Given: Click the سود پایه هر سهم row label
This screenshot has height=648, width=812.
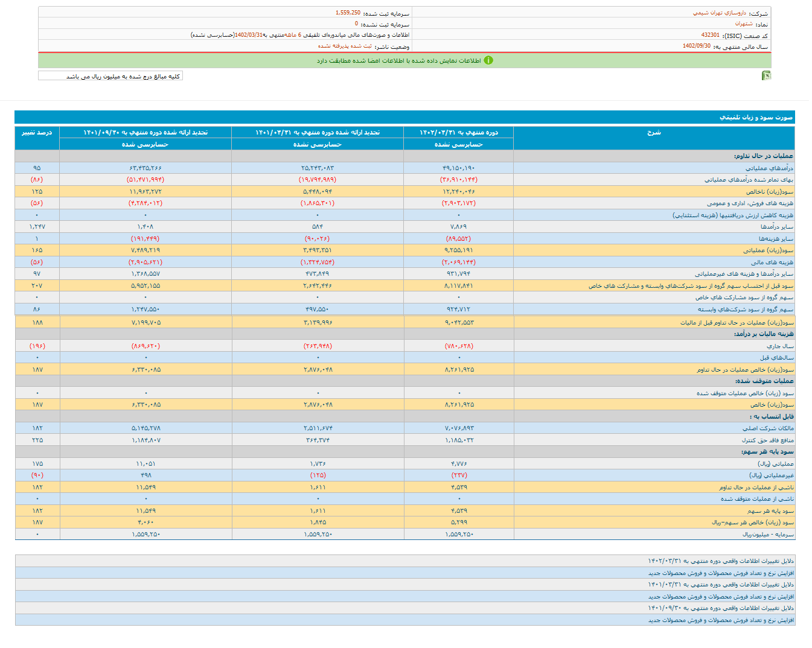Looking at the screenshot, I should (770, 511).
